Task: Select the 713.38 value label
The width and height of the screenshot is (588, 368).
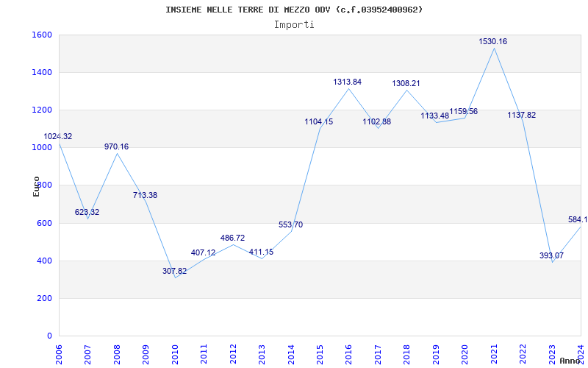Action: point(145,195)
